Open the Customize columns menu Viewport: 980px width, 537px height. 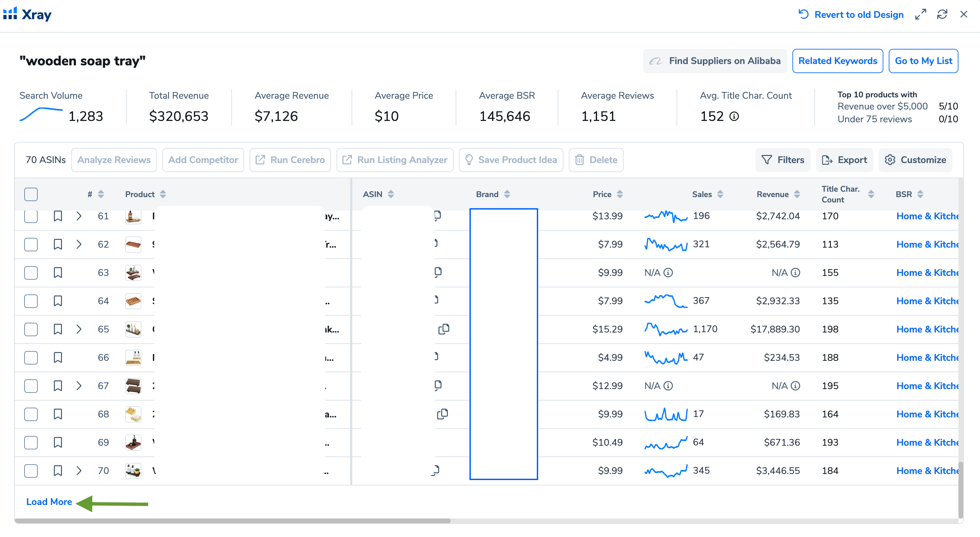(x=915, y=160)
